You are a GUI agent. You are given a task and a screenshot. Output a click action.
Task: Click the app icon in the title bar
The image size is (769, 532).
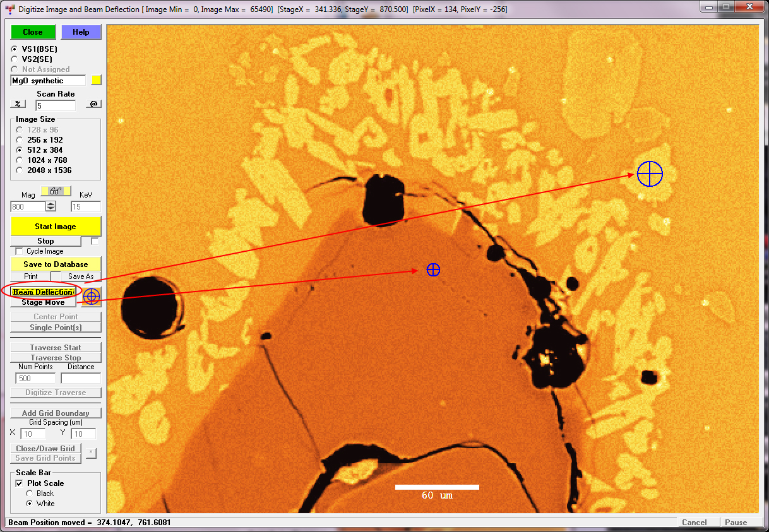click(x=9, y=9)
